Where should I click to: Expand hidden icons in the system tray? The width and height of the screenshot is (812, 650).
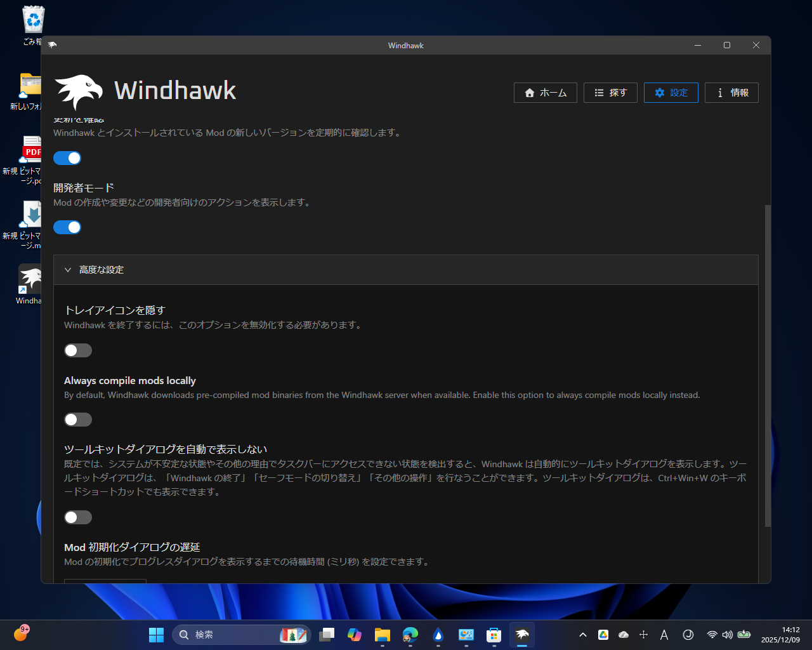[x=582, y=634]
